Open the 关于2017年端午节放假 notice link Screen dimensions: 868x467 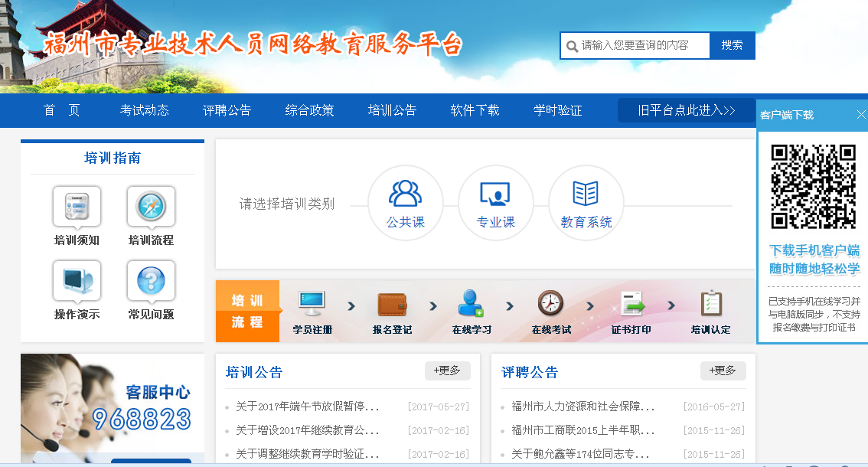tap(307, 407)
